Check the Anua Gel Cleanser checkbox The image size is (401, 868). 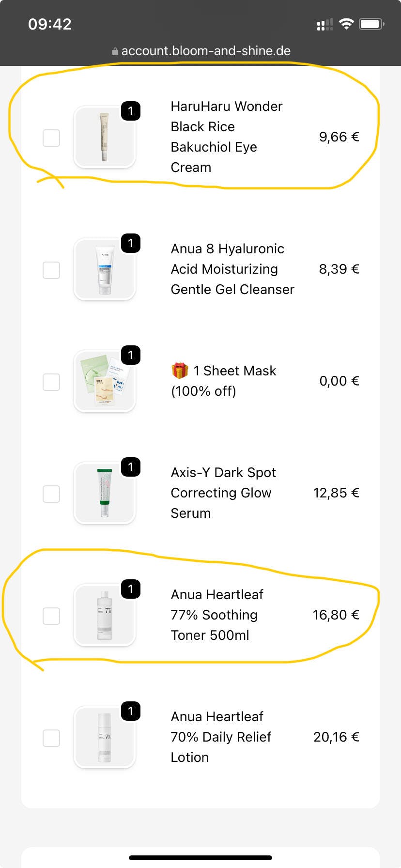point(51,270)
